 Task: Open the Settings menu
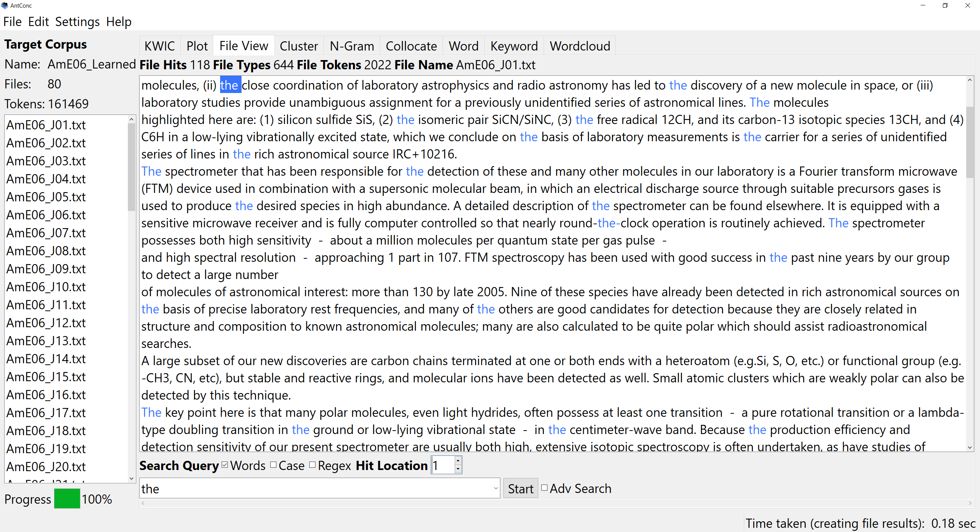click(x=77, y=22)
